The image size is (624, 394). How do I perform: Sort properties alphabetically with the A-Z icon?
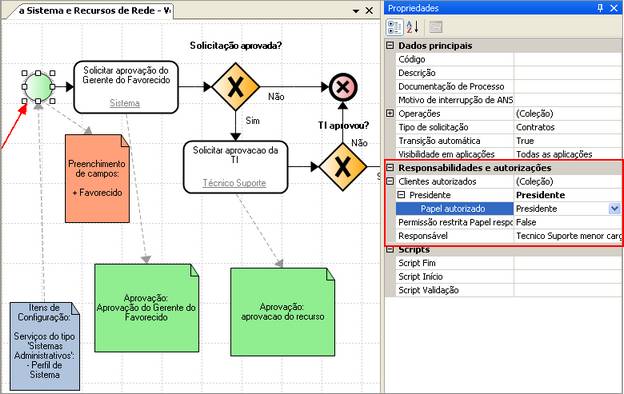click(412, 27)
